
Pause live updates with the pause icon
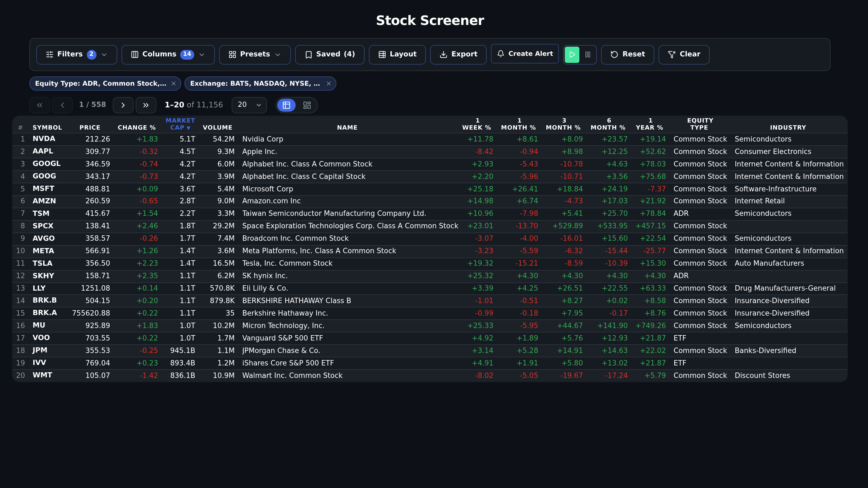click(588, 54)
